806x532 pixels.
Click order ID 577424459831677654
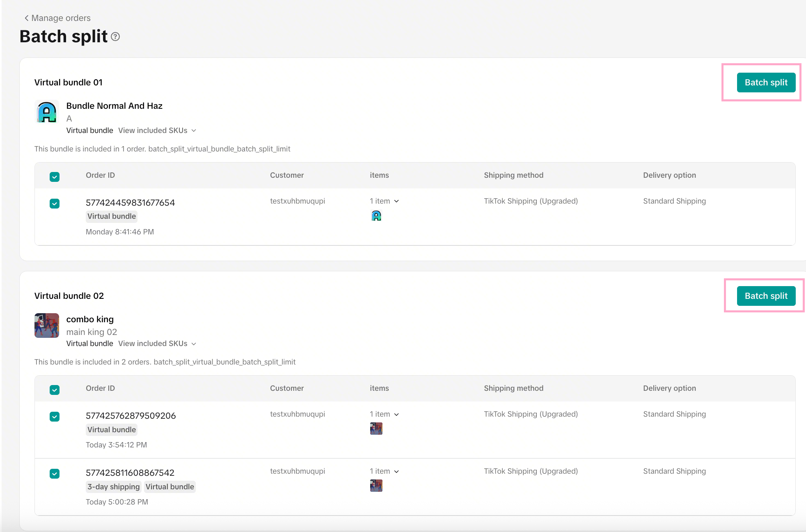(130, 203)
